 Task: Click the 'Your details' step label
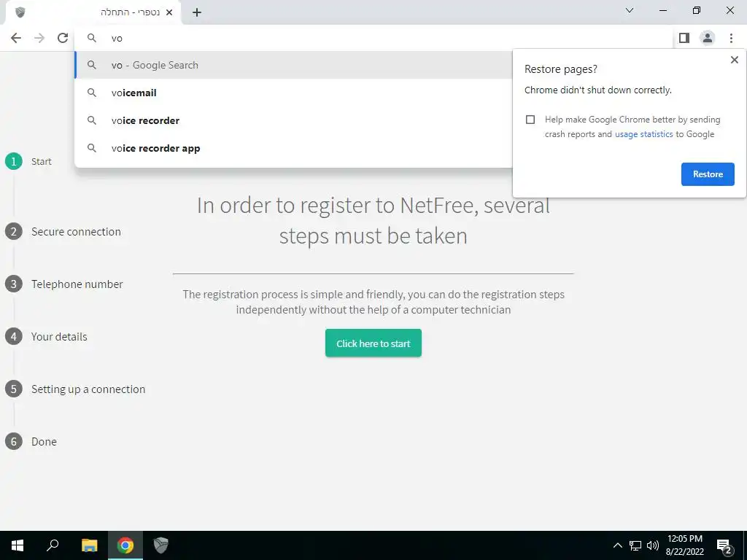tap(59, 337)
